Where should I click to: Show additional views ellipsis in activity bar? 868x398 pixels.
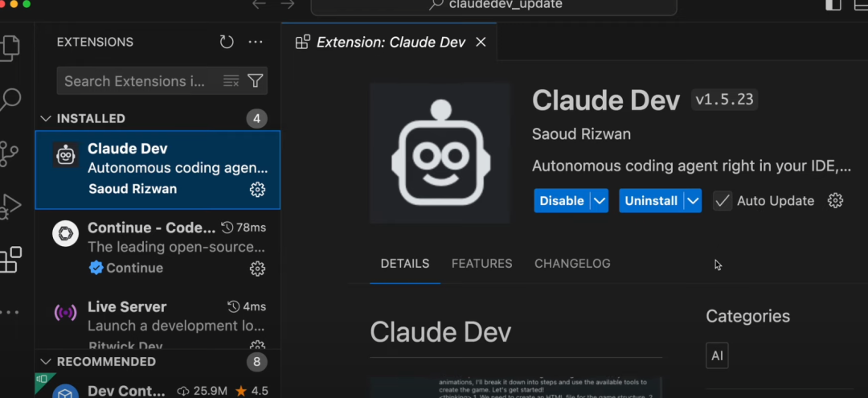(10, 313)
